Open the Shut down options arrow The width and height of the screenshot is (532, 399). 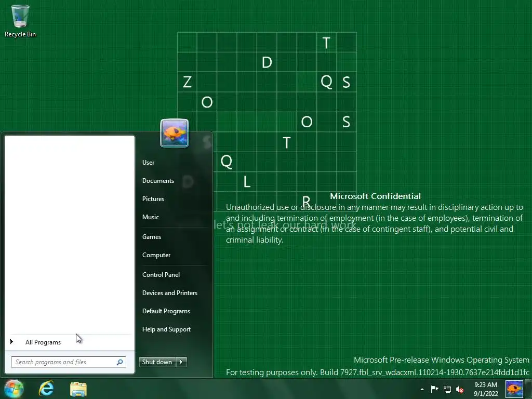[181, 362]
